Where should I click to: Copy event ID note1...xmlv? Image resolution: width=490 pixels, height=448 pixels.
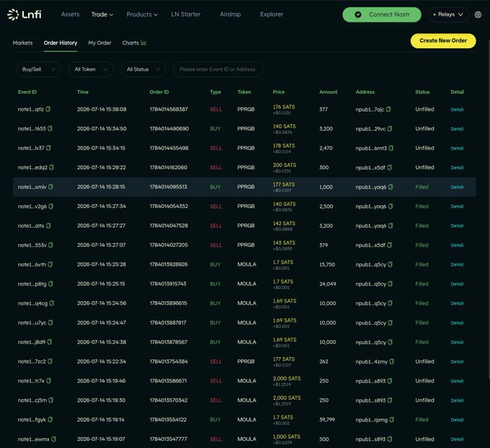click(50, 187)
